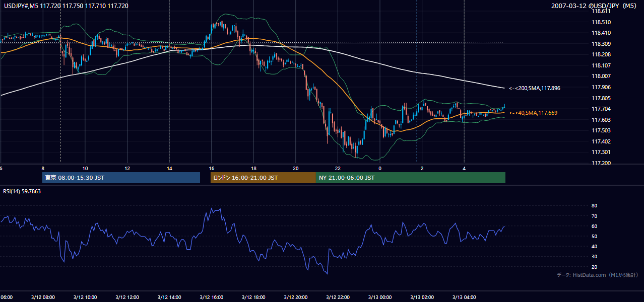Click the 3/12 08:00 bottom time label

(x=42, y=297)
